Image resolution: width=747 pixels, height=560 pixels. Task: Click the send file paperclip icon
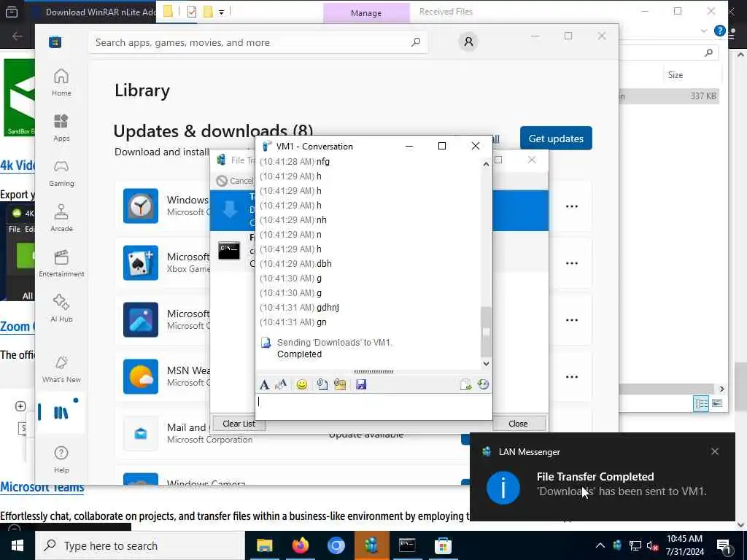tap(322, 384)
